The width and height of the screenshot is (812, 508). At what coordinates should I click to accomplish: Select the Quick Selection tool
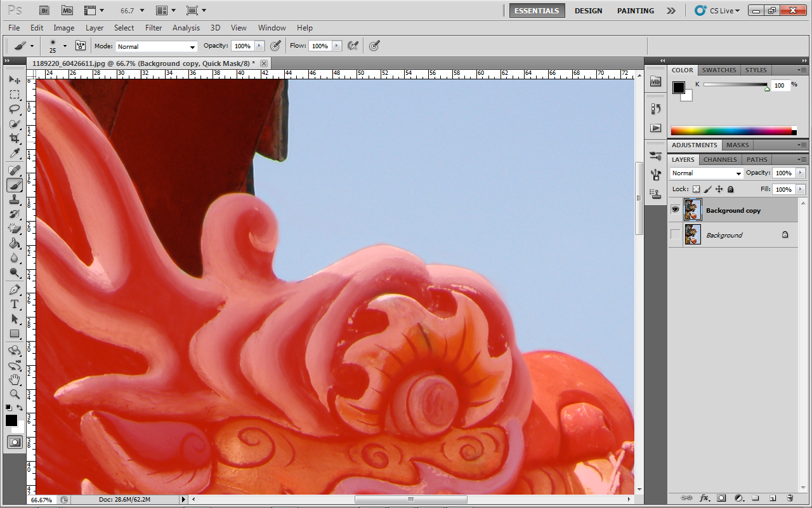tap(15, 124)
